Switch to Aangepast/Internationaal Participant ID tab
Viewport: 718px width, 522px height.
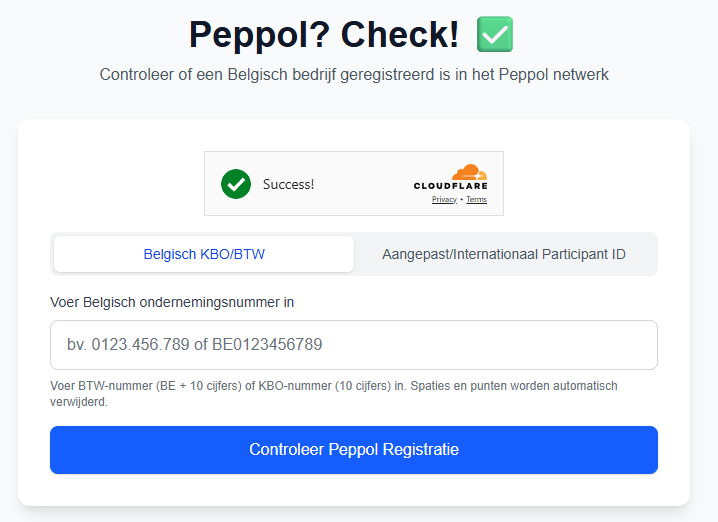click(504, 254)
